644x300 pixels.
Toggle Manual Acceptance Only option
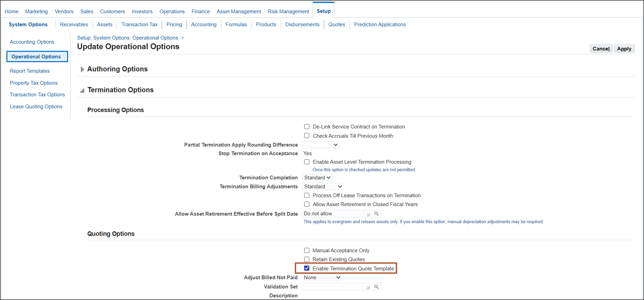click(307, 250)
